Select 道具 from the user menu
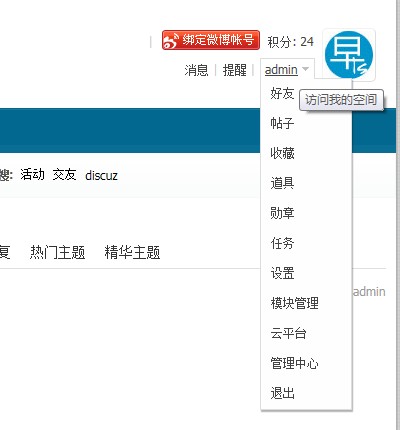 [x=282, y=183]
